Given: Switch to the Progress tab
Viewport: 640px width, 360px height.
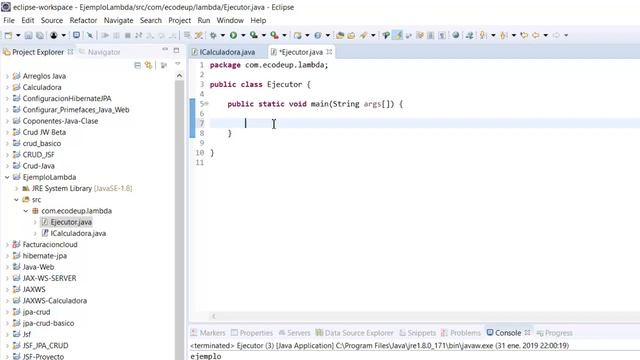Looking at the screenshot, I should click(555, 333).
